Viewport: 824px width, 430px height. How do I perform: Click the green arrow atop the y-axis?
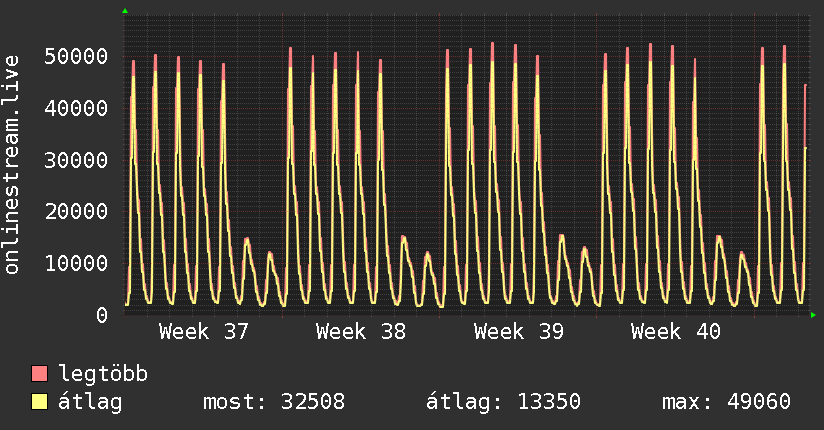(x=125, y=11)
